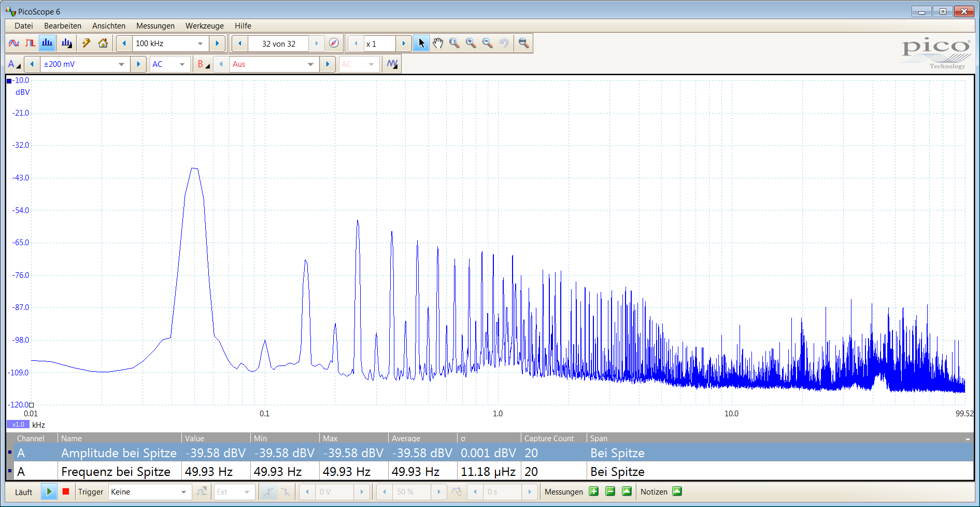The image size is (980, 507).
Task: Select Amplitude bei Spitze measurement row
Action: coord(490,453)
